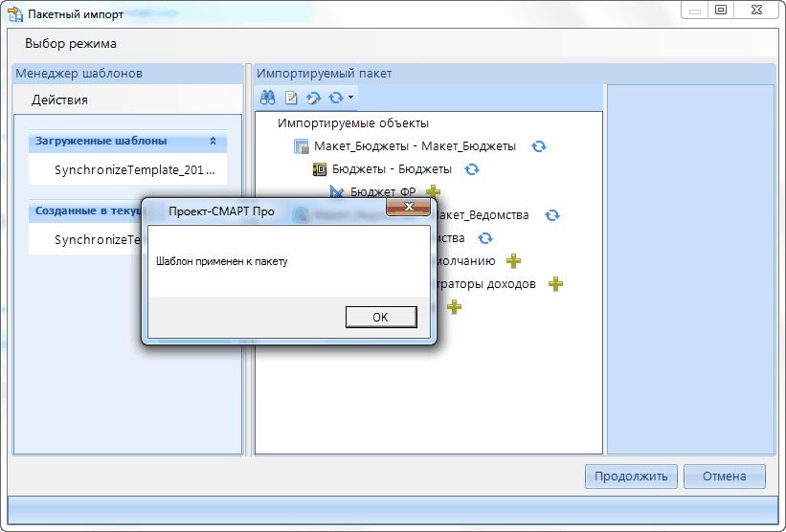Click the apply-arrow icon next to edit icon
786x532 pixels.
[313, 98]
